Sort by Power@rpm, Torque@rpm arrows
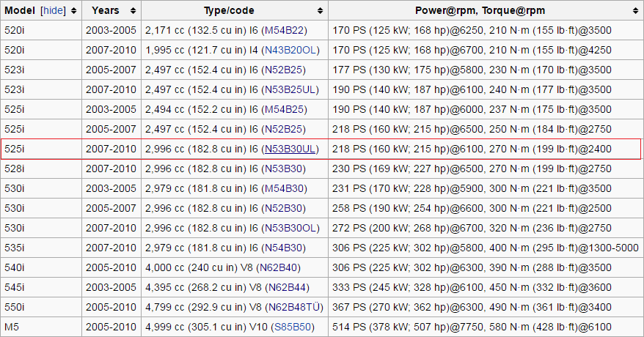Image resolution: width=644 pixels, height=337 pixels. point(636,11)
